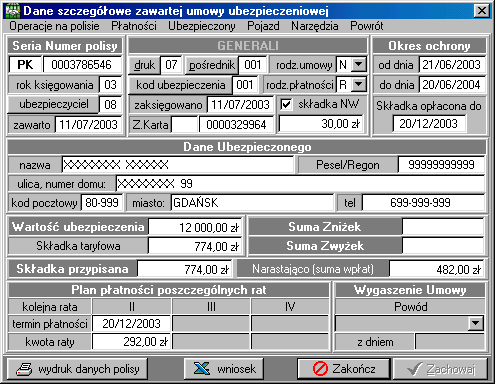Click the empty Suma Zwyżek field
Viewport: 495px width, 384px height.
click(x=443, y=246)
